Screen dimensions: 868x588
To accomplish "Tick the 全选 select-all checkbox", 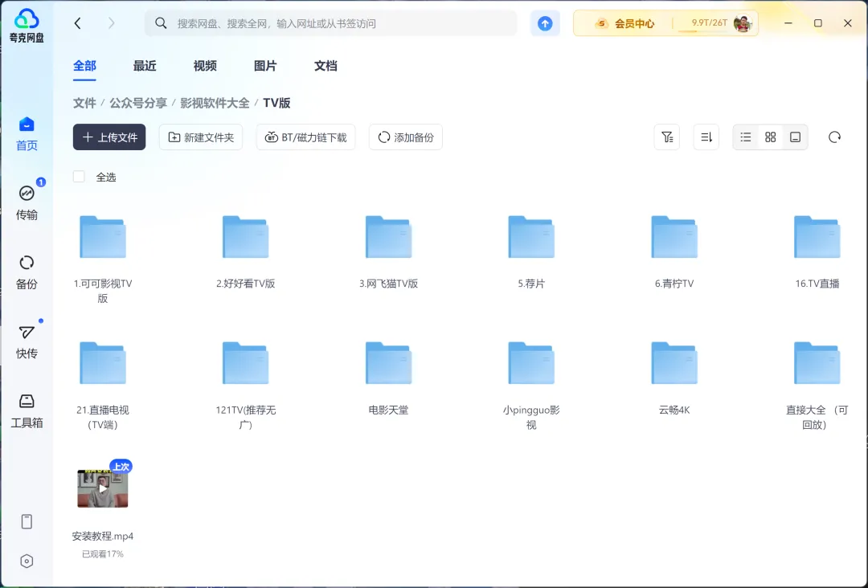I will 79,177.
